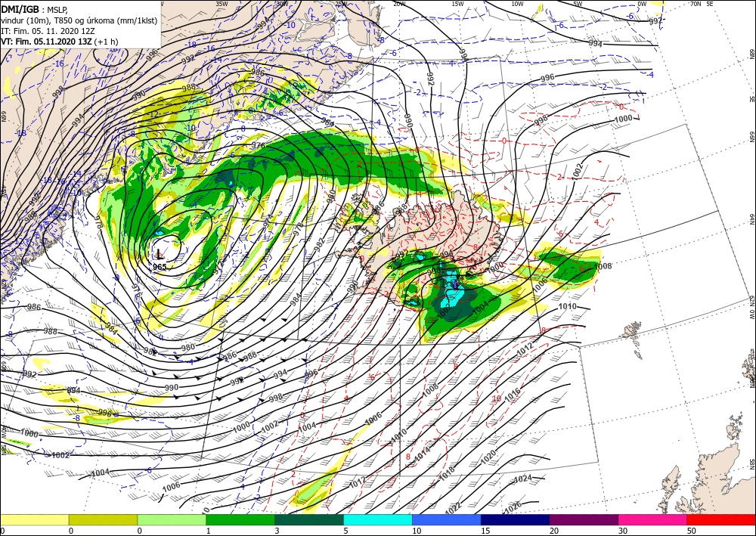Click the 25W longitude label
The image size is (756, 536).
341,3
